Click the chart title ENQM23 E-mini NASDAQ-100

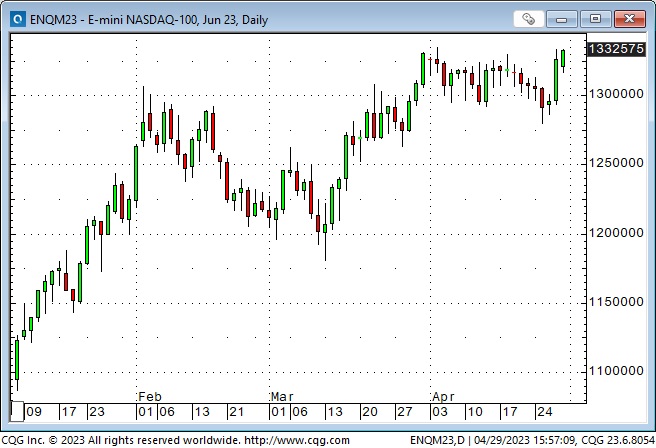point(149,20)
